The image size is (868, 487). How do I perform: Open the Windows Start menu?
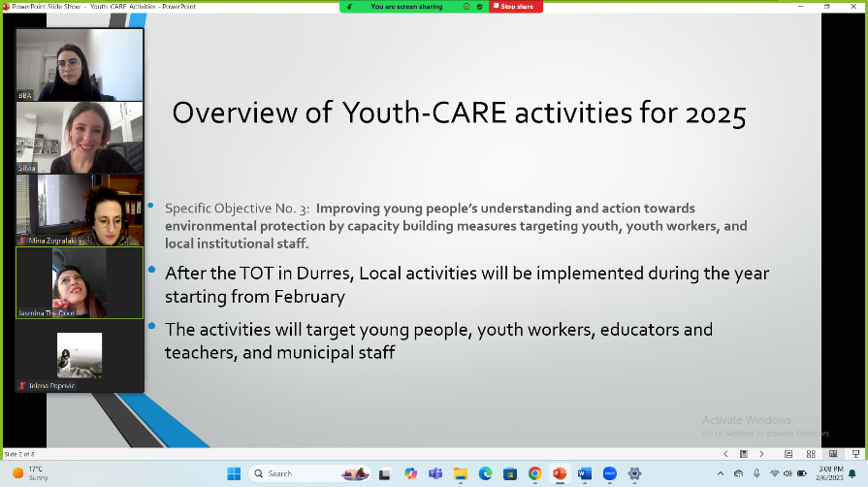[233, 473]
